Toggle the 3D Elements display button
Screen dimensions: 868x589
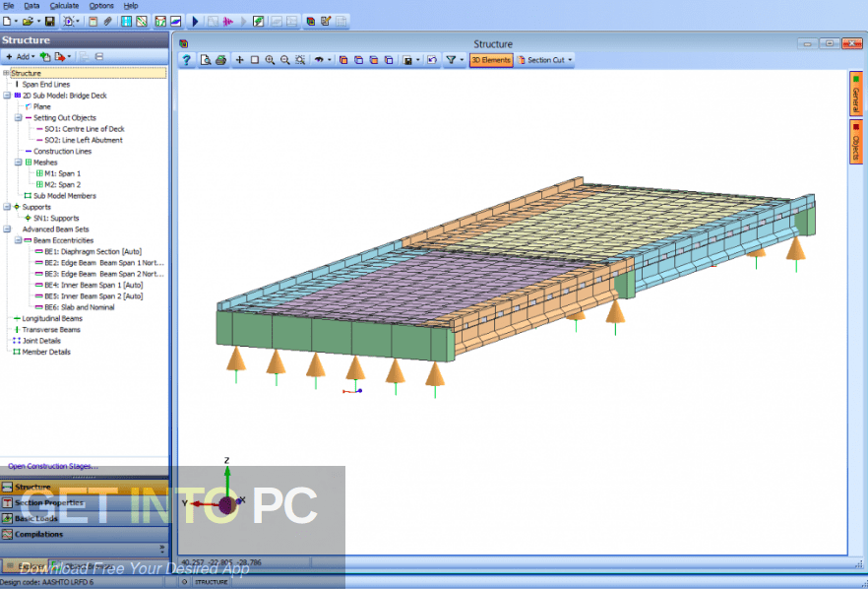pos(492,59)
